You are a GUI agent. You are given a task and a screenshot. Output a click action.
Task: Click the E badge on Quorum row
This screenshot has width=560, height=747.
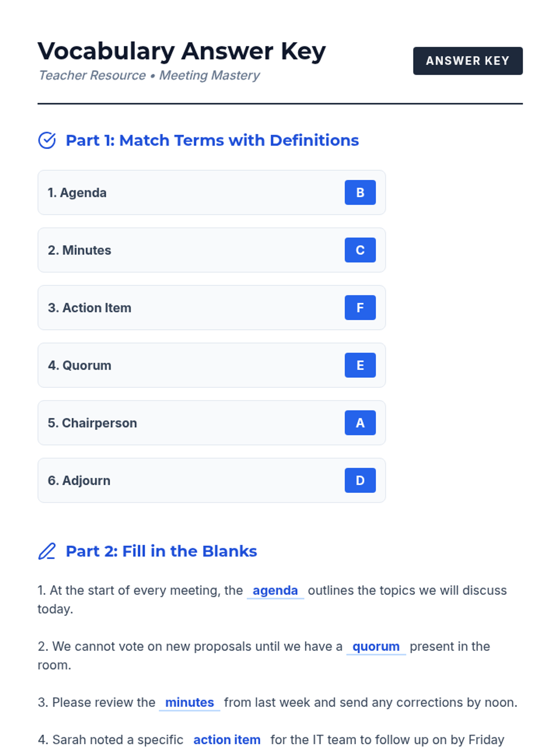click(360, 365)
